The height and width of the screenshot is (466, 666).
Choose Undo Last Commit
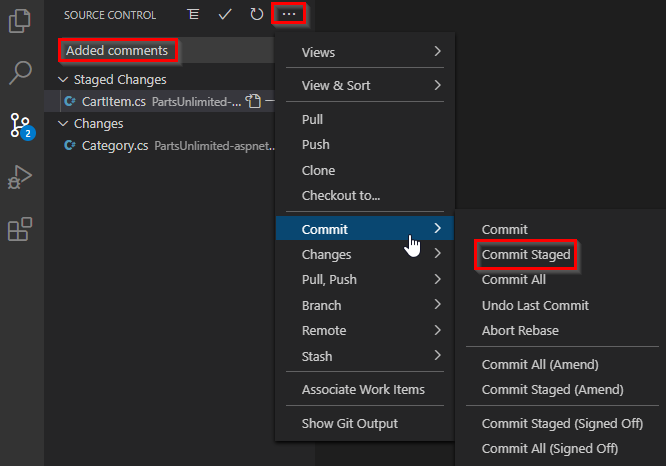pyautogui.click(x=535, y=305)
